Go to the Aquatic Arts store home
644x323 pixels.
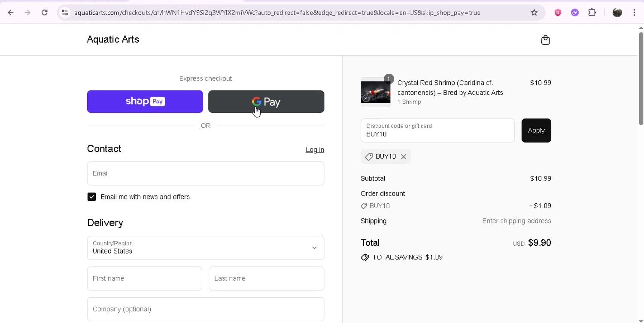pyautogui.click(x=113, y=39)
